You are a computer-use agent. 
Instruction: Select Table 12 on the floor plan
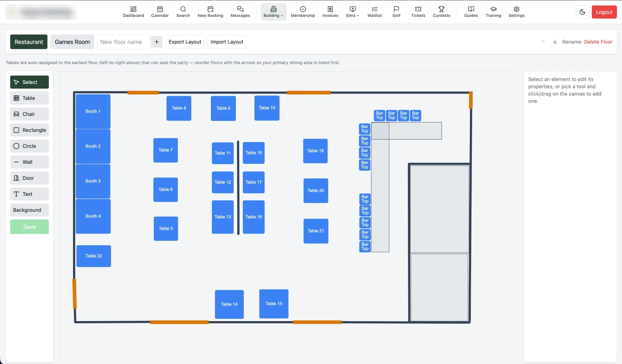(223, 182)
